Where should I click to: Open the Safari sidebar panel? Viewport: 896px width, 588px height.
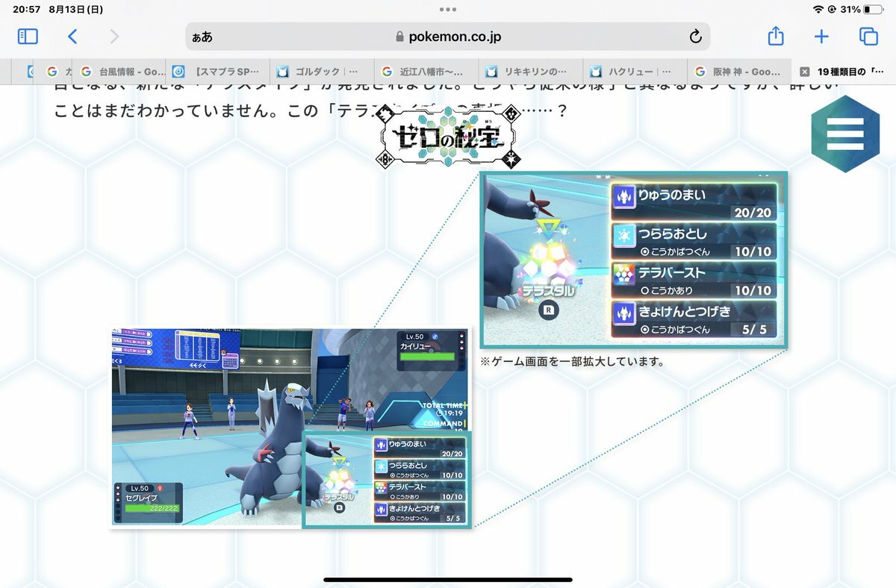coord(28,37)
